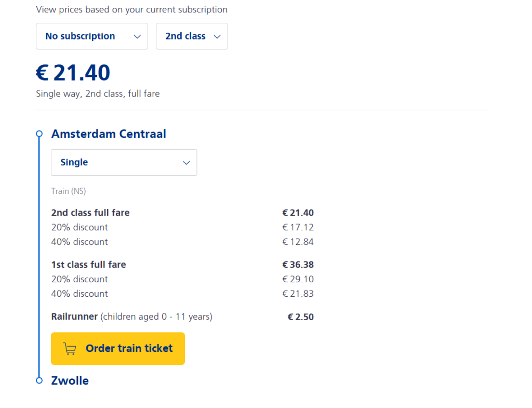Click the large € 21.40 price heading
Screen dimensions: 532x408
[73, 73]
